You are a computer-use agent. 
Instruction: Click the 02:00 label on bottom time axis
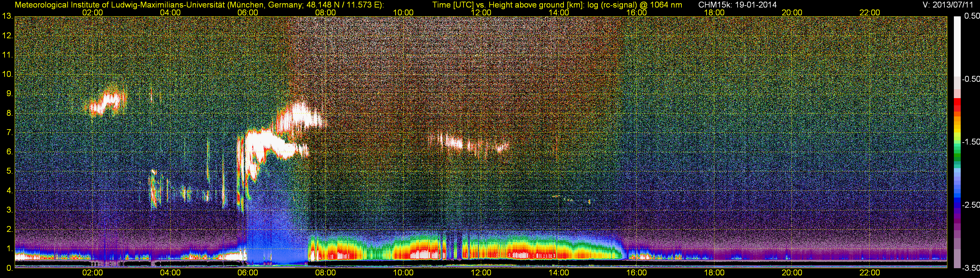pyautogui.click(x=92, y=273)
